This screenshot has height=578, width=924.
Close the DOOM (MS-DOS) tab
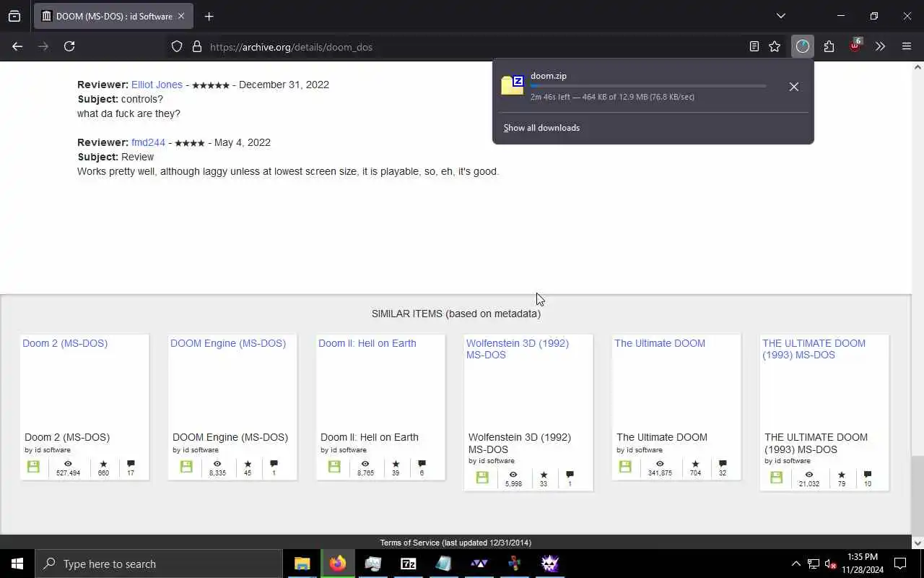[x=180, y=16]
